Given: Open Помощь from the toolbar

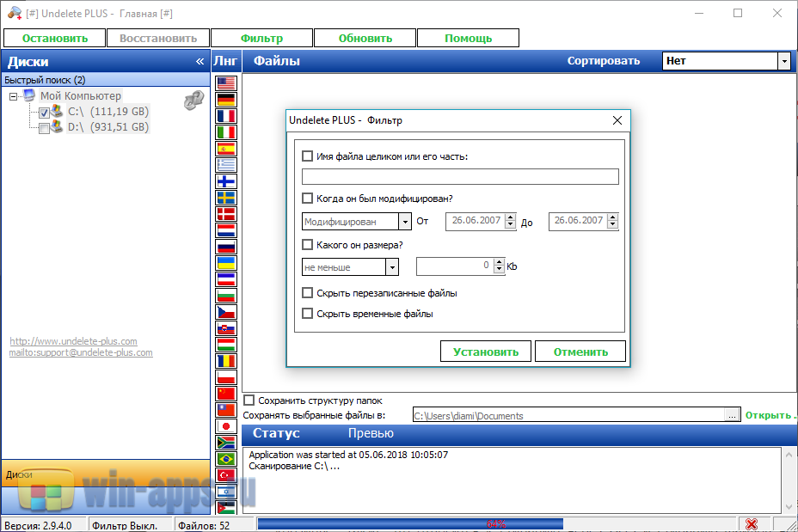Looking at the screenshot, I should pos(468,38).
